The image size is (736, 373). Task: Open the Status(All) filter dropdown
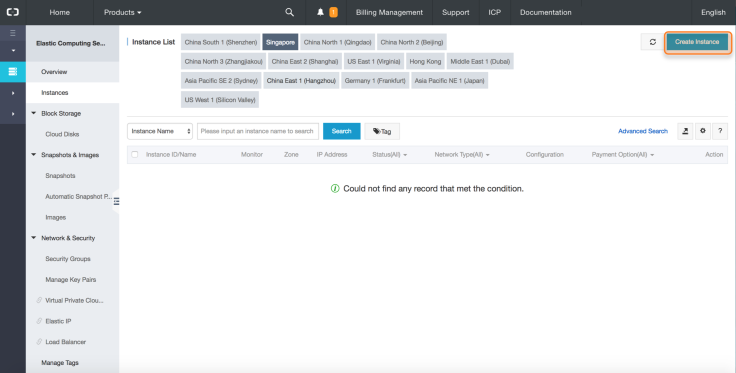390,154
